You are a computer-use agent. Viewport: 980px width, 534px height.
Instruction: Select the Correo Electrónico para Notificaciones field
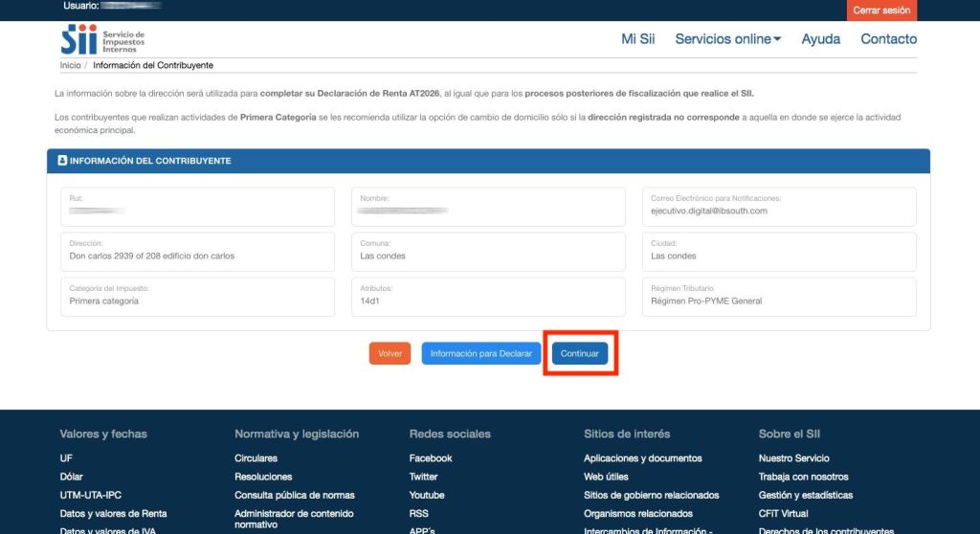[778, 206]
